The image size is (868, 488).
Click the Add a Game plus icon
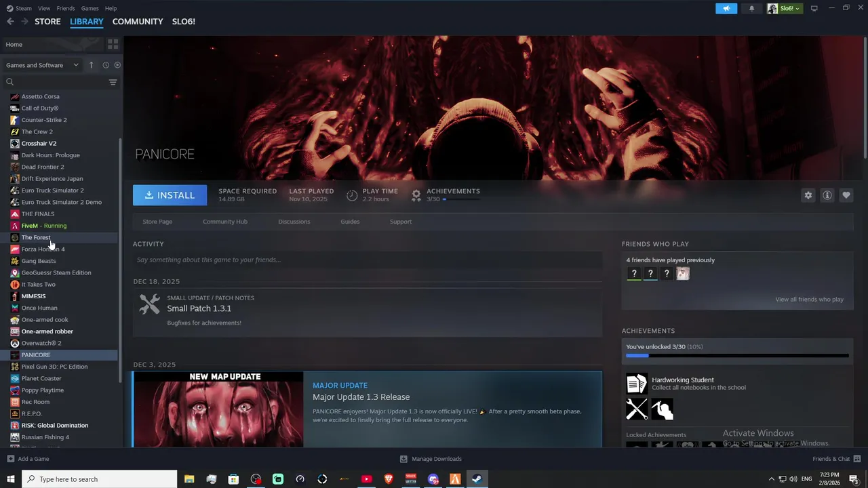10,459
